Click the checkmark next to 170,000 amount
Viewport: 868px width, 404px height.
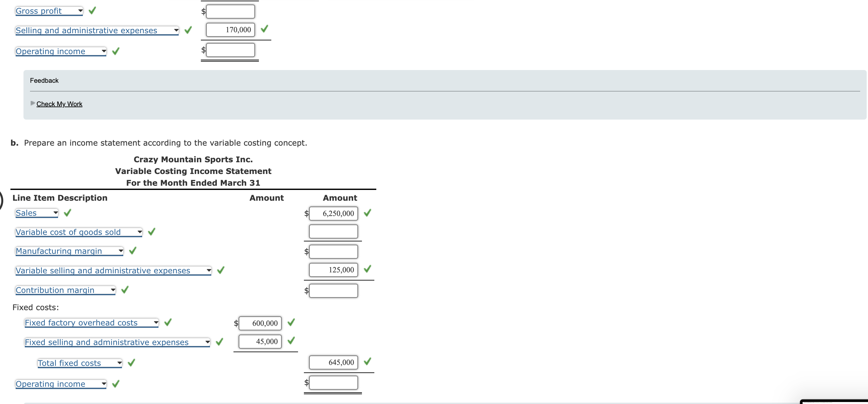click(264, 29)
